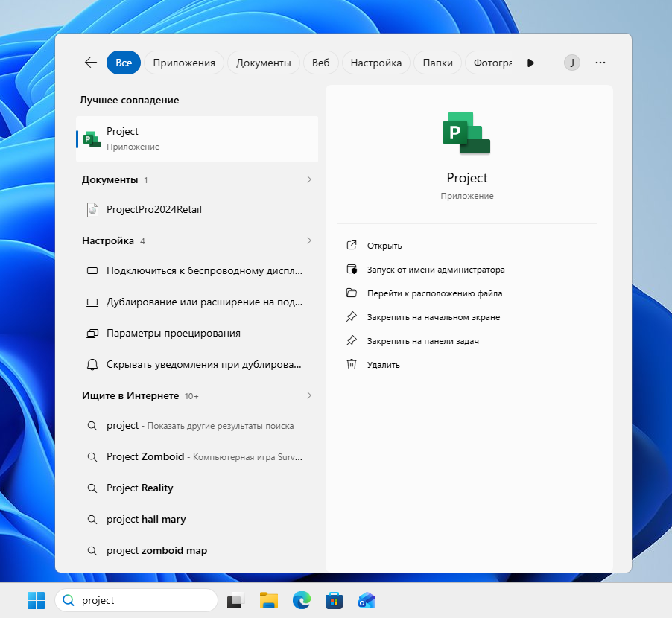
Task: Click search icon beside project hail mary
Action: tap(92, 520)
